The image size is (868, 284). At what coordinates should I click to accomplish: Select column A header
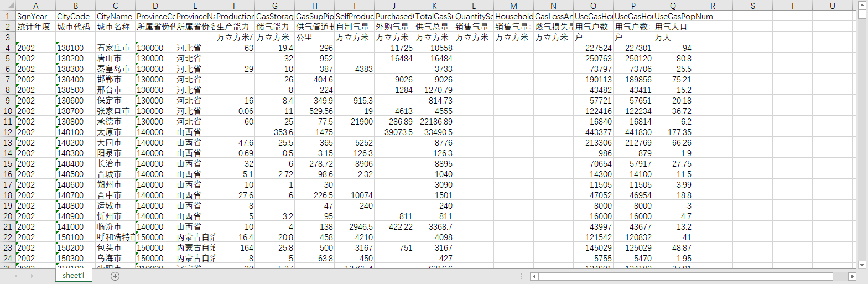[35, 6]
